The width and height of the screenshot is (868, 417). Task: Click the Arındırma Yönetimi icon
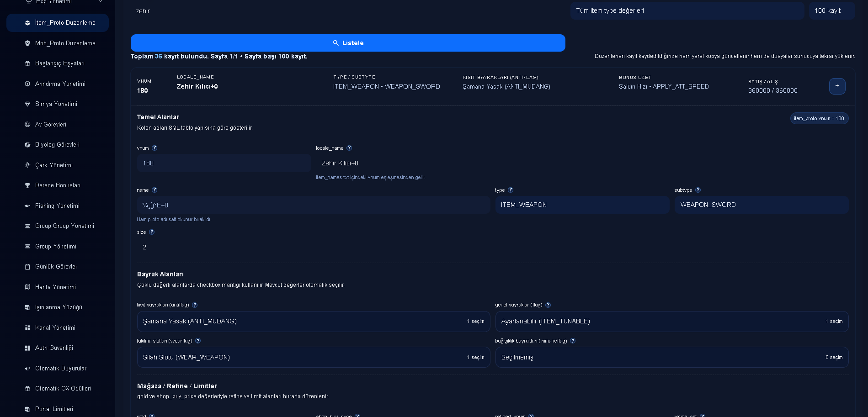(x=27, y=84)
